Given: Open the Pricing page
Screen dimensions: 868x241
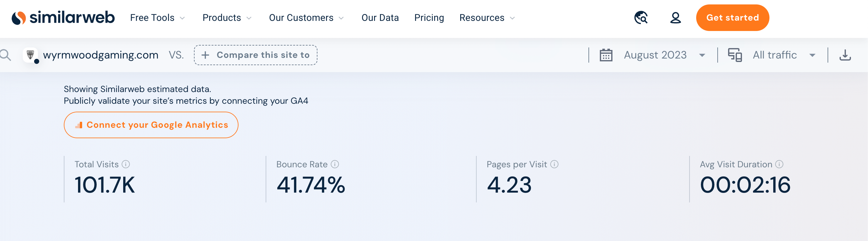Looking at the screenshot, I should (x=429, y=17).
